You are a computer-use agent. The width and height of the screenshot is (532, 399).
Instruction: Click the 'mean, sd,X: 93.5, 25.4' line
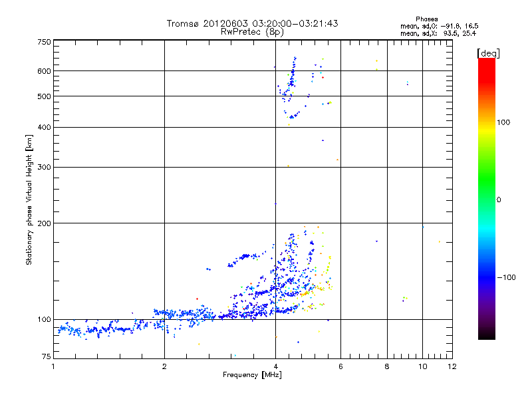[x=438, y=34]
